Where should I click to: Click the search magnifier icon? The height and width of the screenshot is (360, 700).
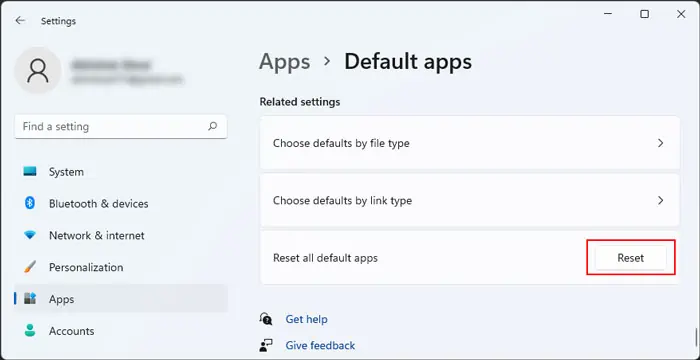pos(212,126)
